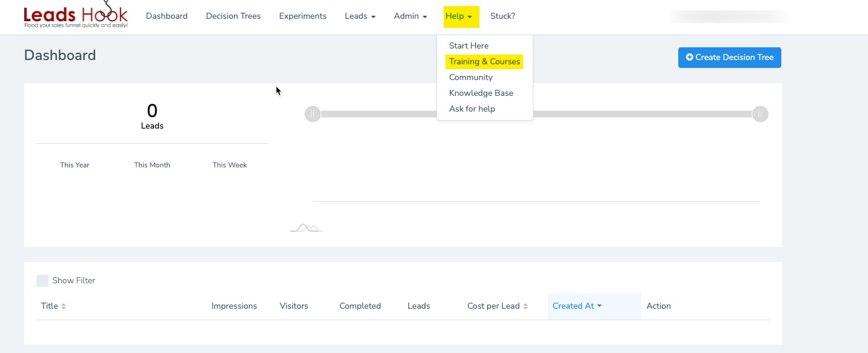
Task: Click the user account area in navbar
Action: tap(730, 16)
